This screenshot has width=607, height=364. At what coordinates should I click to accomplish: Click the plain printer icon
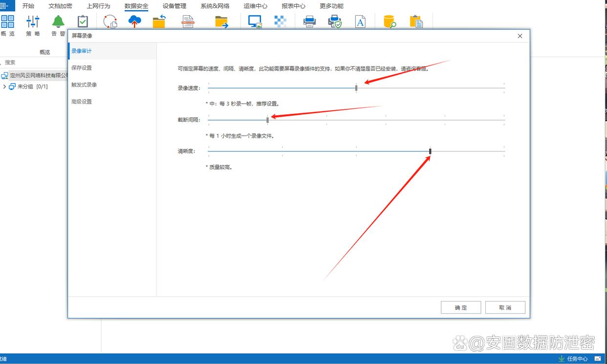tap(309, 21)
